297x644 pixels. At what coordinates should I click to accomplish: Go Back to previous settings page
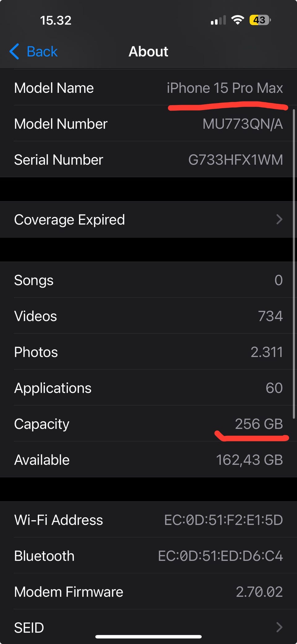click(x=33, y=51)
